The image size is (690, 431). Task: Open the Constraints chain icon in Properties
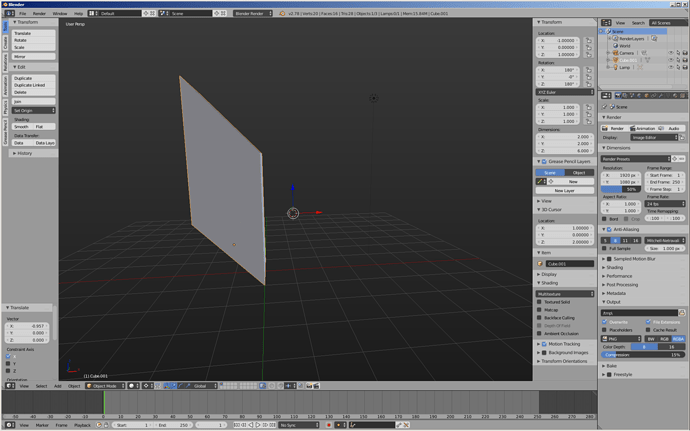tap(653, 96)
